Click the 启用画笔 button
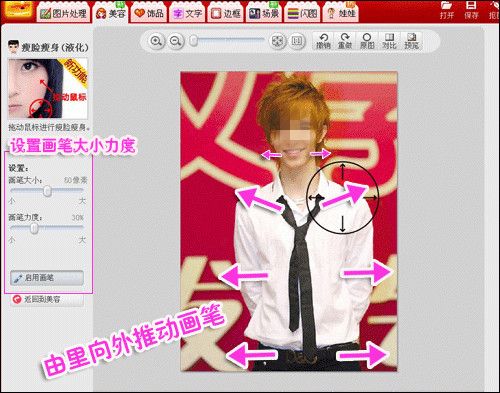Screen dimensions: 500x393 [x=47, y=278]
